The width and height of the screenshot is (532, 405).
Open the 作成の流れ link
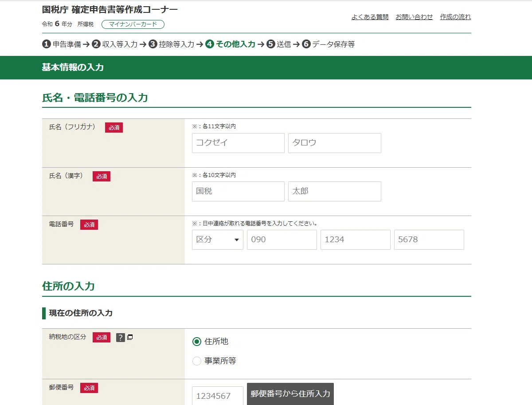455,17
